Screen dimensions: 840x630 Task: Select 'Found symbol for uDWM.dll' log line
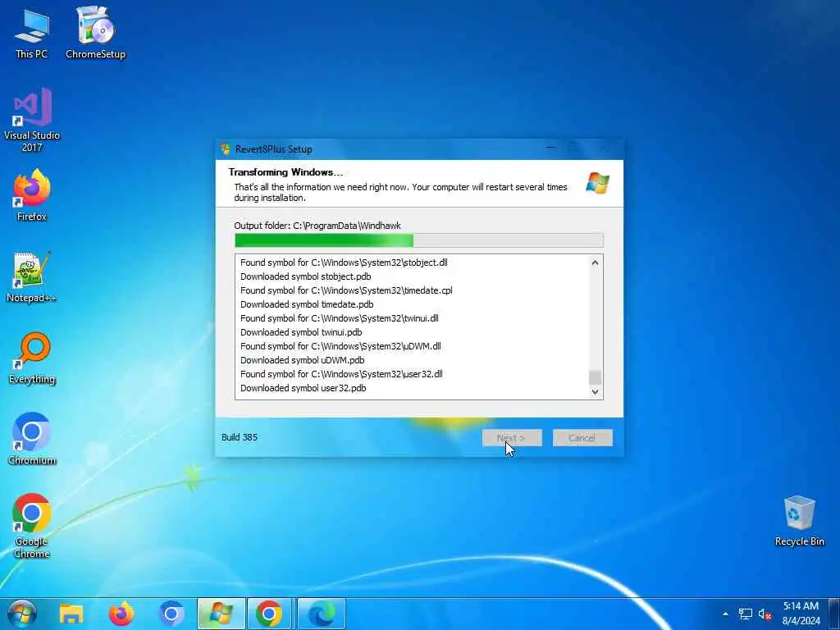click(340, 346)
